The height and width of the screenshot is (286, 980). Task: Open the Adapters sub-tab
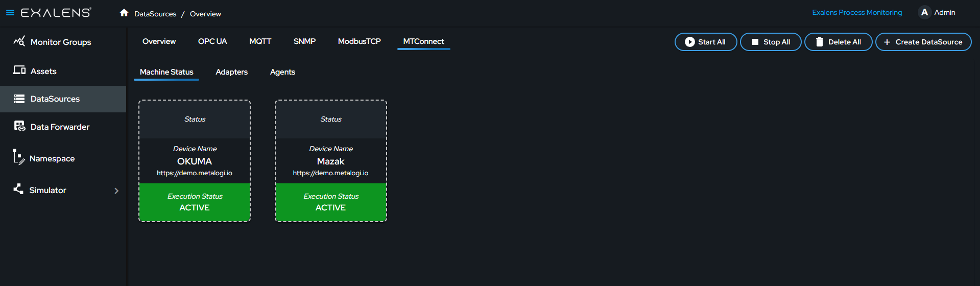(231, 72)
